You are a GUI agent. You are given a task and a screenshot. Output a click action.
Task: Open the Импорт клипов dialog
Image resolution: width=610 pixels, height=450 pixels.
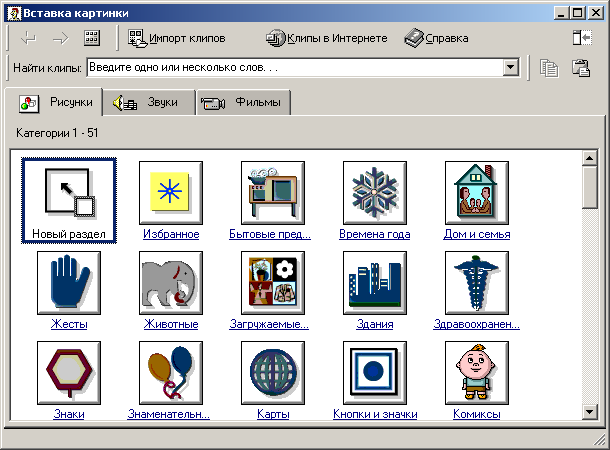click(x=177, y=38)
